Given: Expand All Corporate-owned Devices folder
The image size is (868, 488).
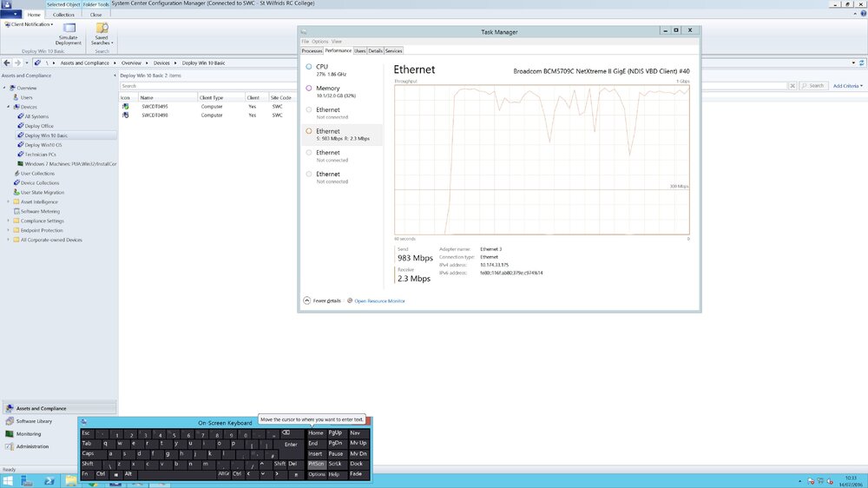Looking at the screenshot, I should pyautogui.click(x=9, y=240).
